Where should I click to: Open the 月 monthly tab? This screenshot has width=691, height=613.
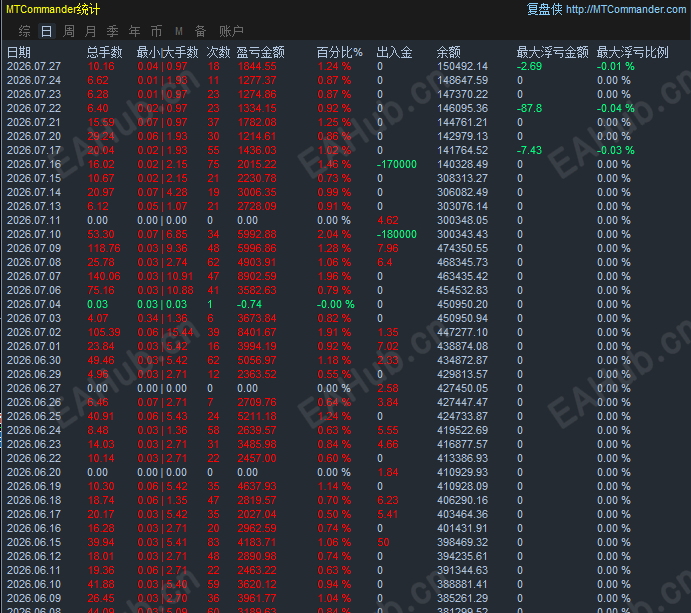tap(90, 31)
